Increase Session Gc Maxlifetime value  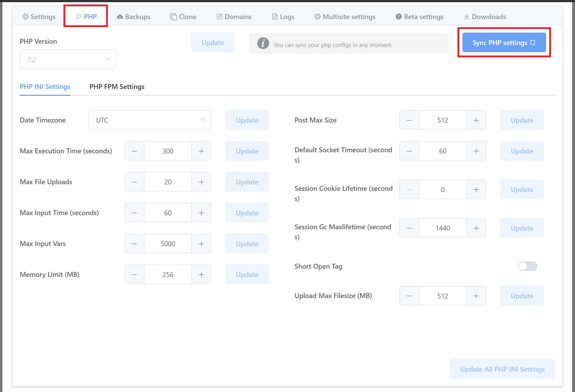(476, 228)
